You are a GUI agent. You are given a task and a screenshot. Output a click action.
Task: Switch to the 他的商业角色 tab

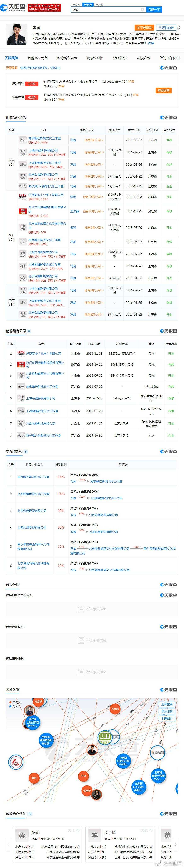click(38, 58)
